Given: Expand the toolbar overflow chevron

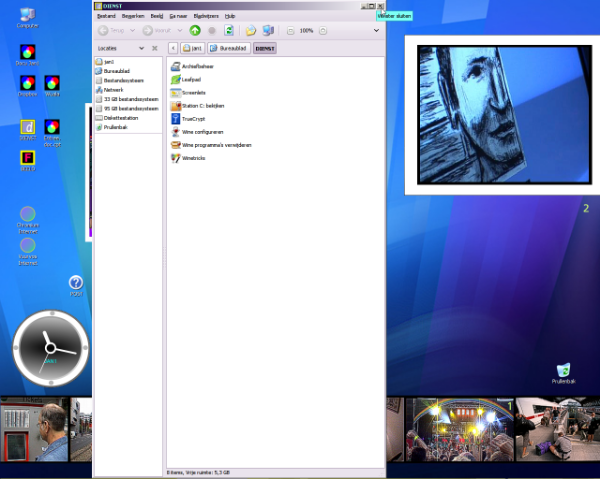Looking at the screenshot, I should coord(376,31).
